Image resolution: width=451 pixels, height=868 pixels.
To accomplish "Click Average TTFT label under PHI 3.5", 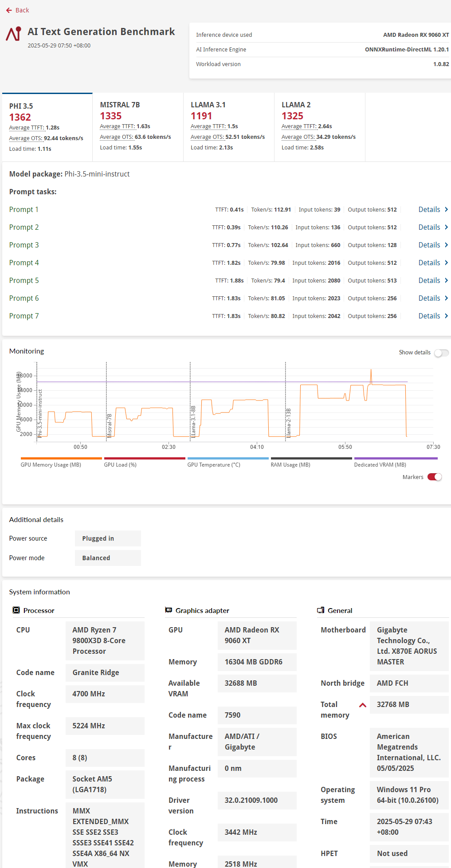I will 27,128.
